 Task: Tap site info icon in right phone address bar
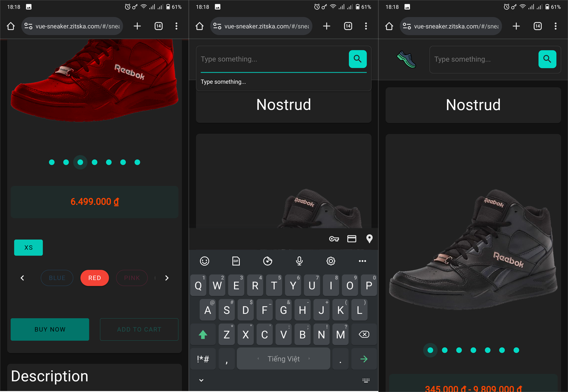pos(407,26)
